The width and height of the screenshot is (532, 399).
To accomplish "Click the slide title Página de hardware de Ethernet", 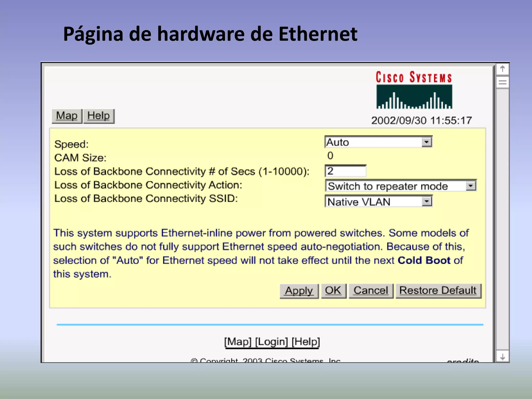I will click(210, 34).
